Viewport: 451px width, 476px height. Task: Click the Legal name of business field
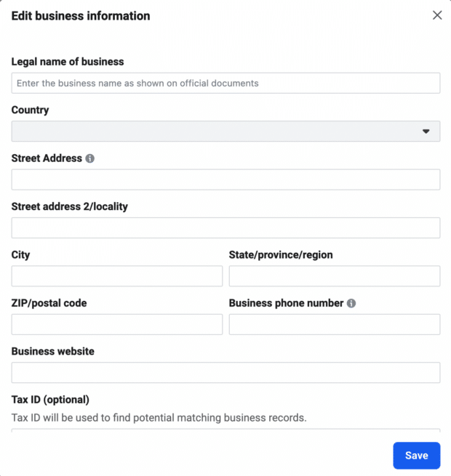[x=225, y=83]
